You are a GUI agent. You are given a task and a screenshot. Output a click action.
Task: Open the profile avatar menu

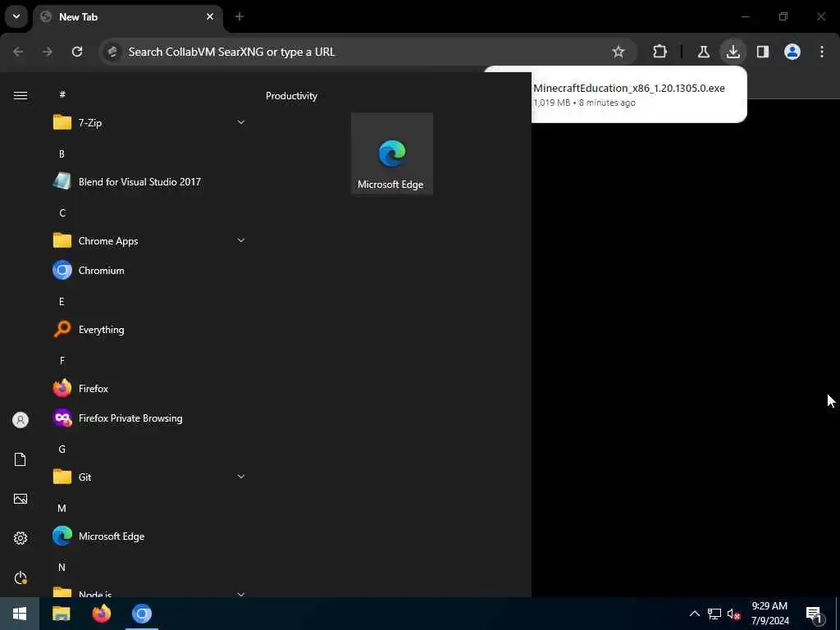click(792, 52)
